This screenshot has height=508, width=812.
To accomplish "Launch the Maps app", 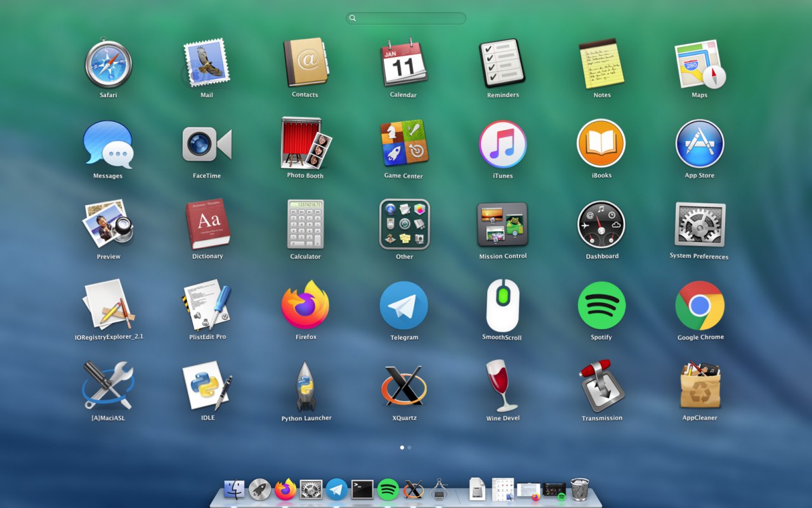I will tap(700, 63).
